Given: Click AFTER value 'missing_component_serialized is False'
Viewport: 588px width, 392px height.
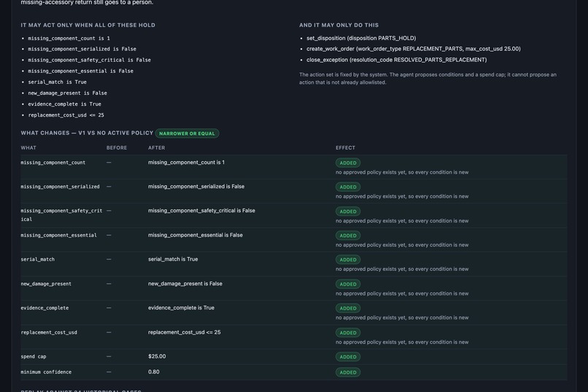Looking at the screenshot, I should tap(196, 186).
